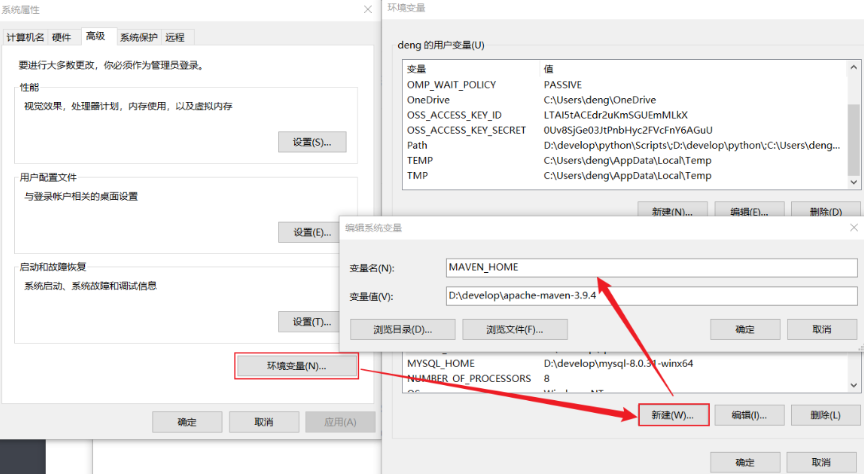This screenshot has height=474, width=864.
Task: Switch to the 硬件 tab
Action: pos(62,37)
